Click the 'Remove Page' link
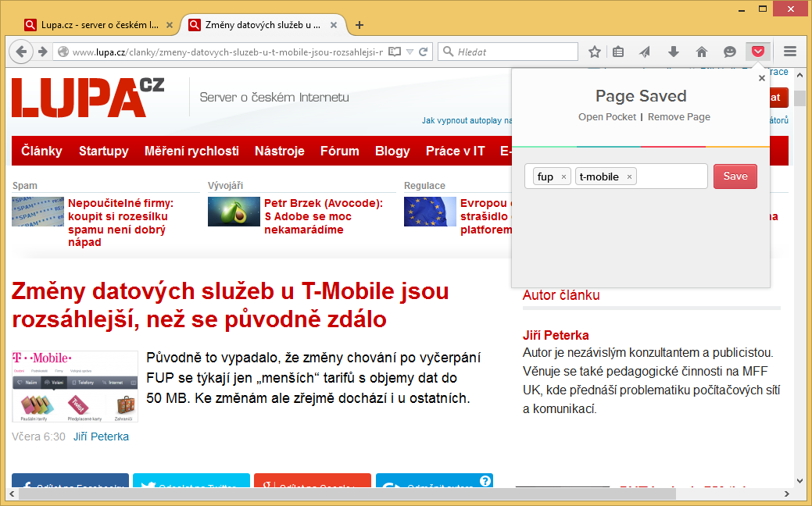Viewport: 812px width, 506px height. pyautogui.click(x=679, y=117)
